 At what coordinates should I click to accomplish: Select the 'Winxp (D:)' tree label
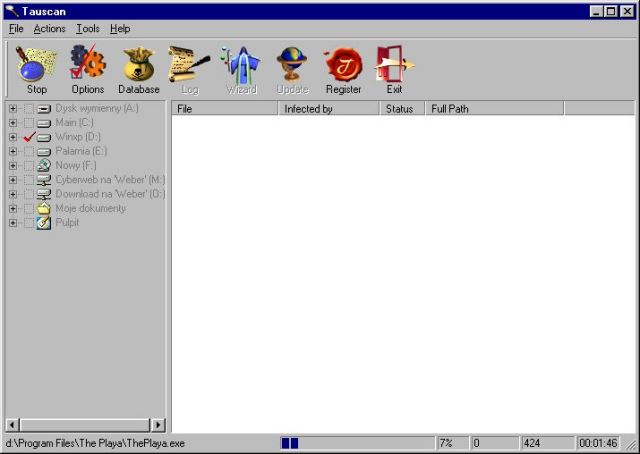pos(78,137)
